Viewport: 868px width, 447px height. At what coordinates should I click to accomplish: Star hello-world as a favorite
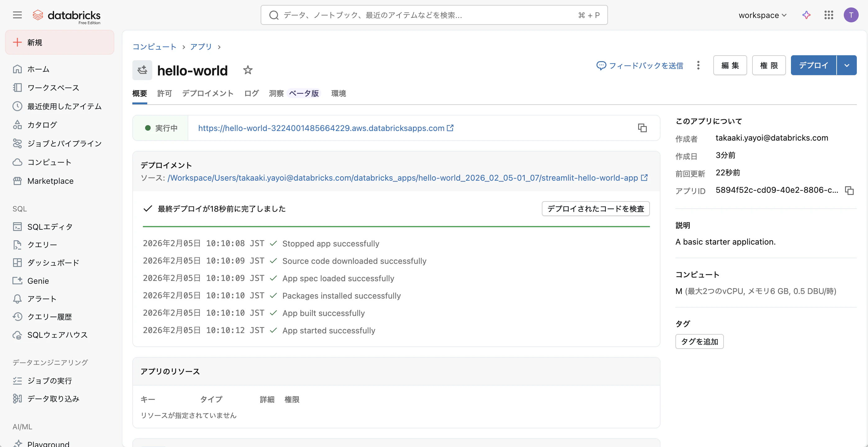pos(248,70)
